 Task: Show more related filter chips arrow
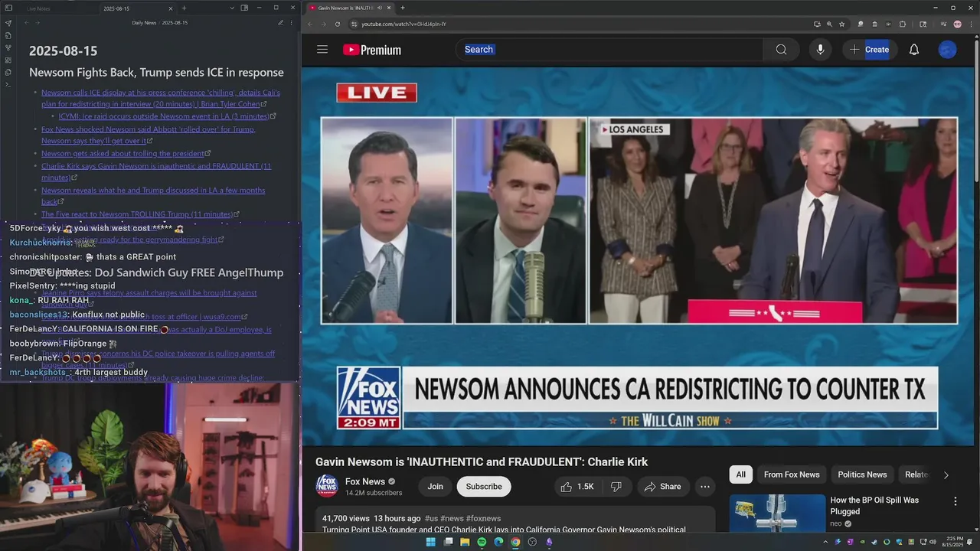tap(946, 474)
